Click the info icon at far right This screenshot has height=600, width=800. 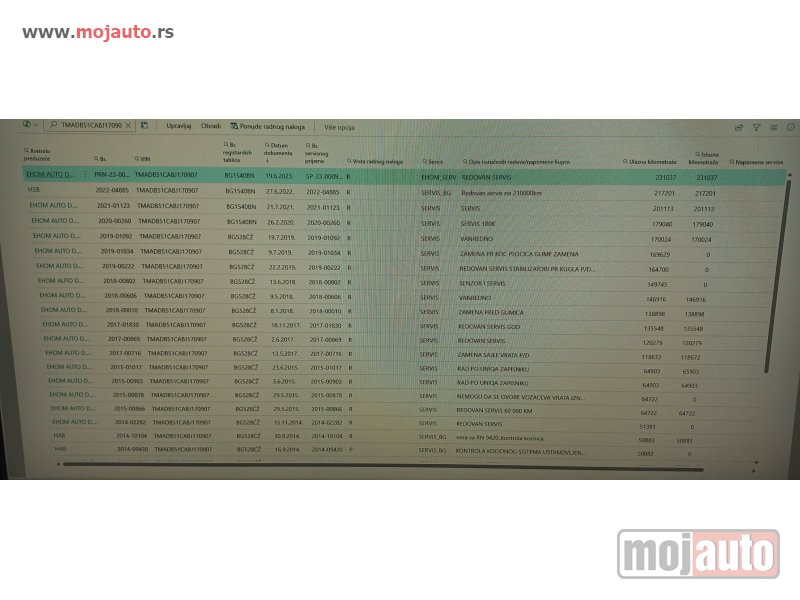pyautogui.click(x=791, y=128)
